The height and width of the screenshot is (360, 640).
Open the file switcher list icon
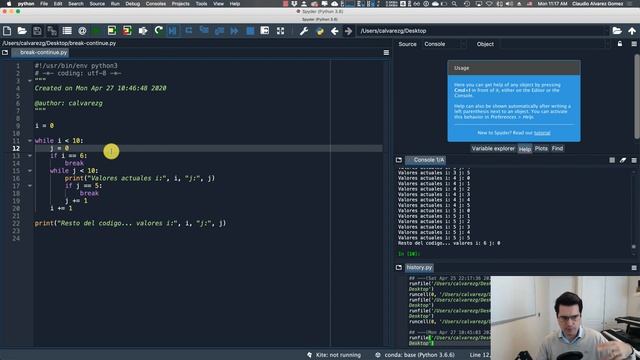(x=67, y=31)
